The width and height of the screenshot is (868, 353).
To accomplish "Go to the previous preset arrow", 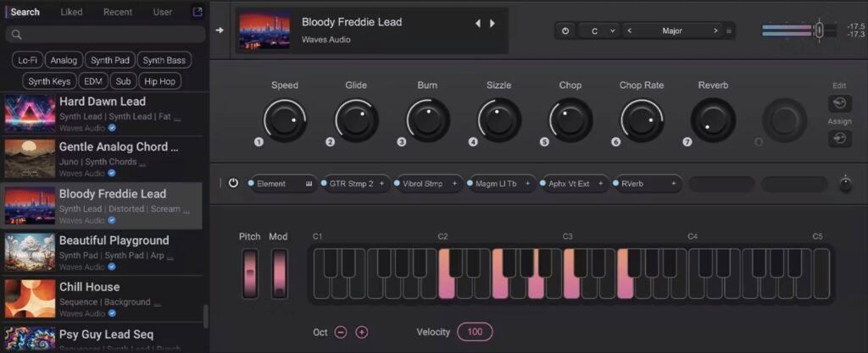I will 478,24.
